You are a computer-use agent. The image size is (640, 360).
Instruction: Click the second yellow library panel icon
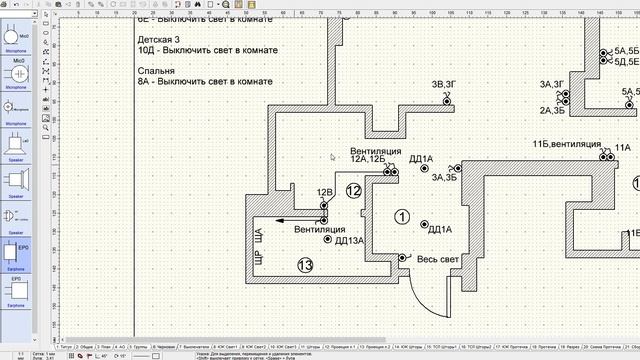point(251,4)
